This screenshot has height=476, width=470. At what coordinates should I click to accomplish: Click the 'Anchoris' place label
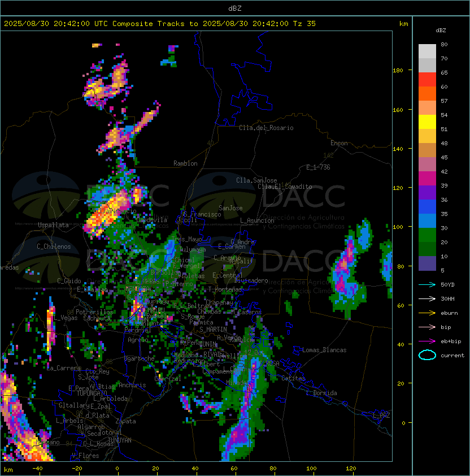132,385
